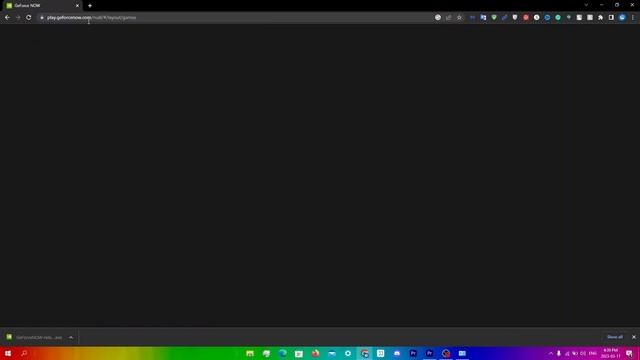This screenshot has width=640, height=360.
Task: Open the tab search chevron
Action: [586, 5]
